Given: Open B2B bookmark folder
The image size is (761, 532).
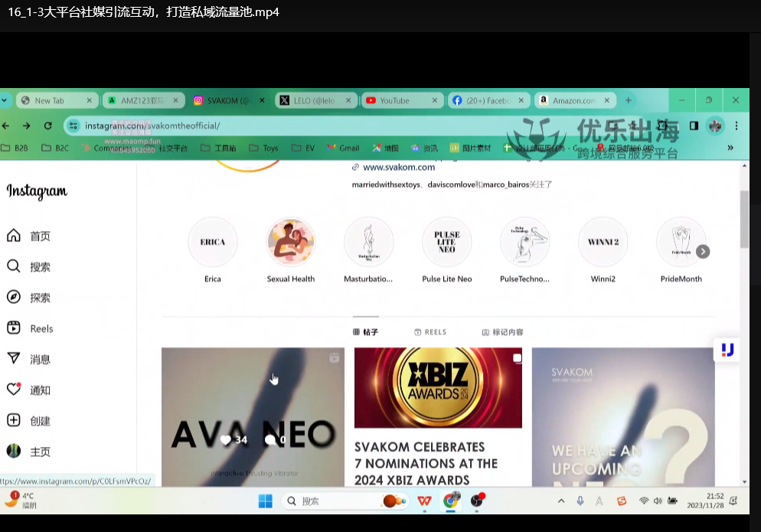Looking at the screenshot, I should click(15, 148).
